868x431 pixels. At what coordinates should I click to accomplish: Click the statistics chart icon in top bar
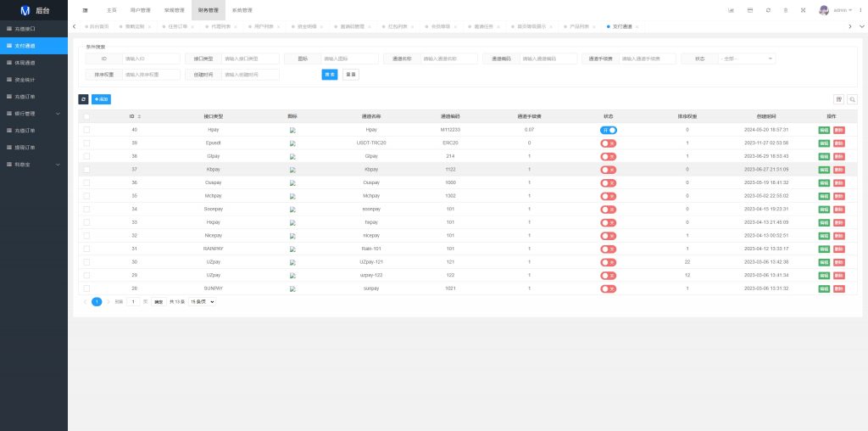point(731,10)
